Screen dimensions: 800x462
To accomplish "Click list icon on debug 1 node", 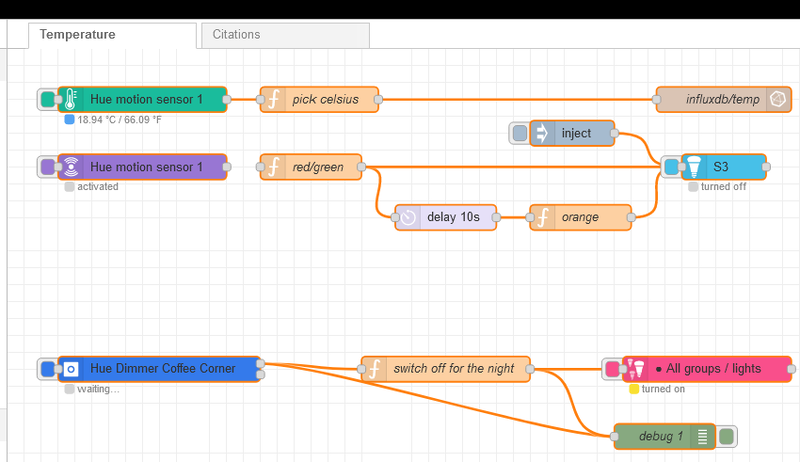I will coord(703,437).
